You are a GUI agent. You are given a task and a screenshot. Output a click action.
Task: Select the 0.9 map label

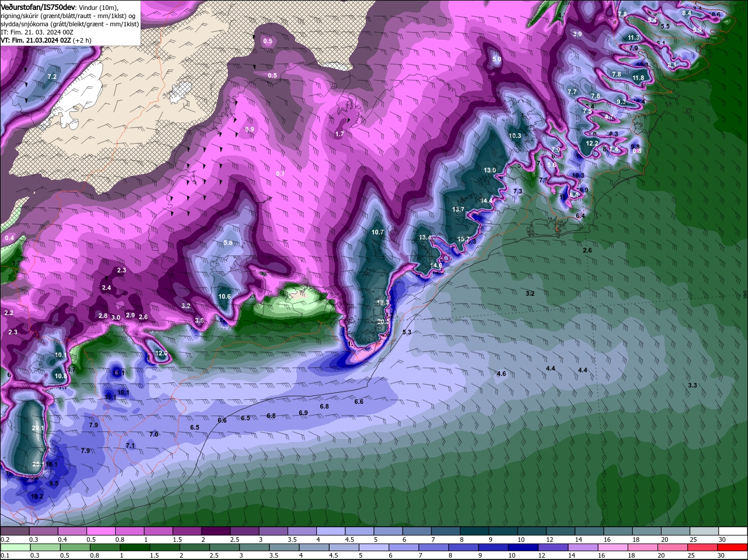tap(250, 129)
